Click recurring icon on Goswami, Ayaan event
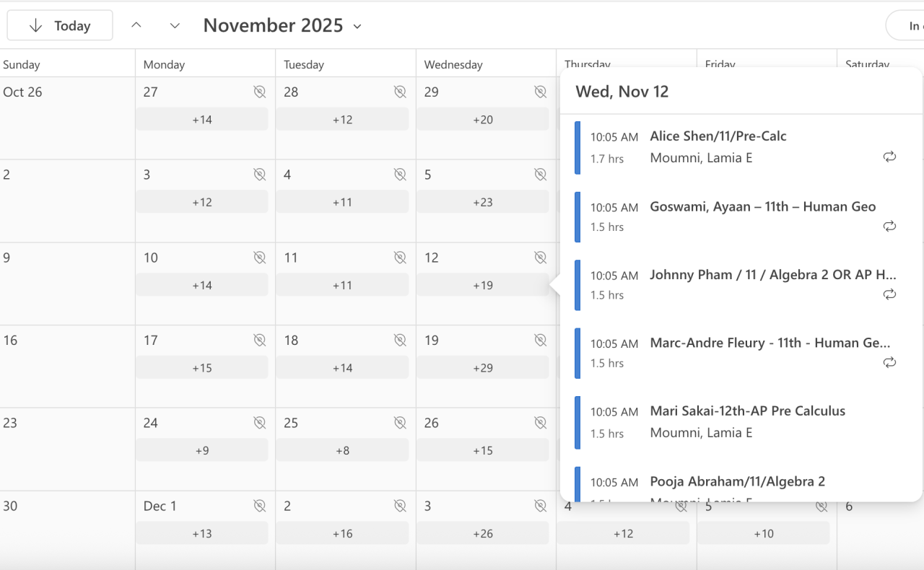The width and height of the screenshot is (924, 570). (x=889, y=227)
